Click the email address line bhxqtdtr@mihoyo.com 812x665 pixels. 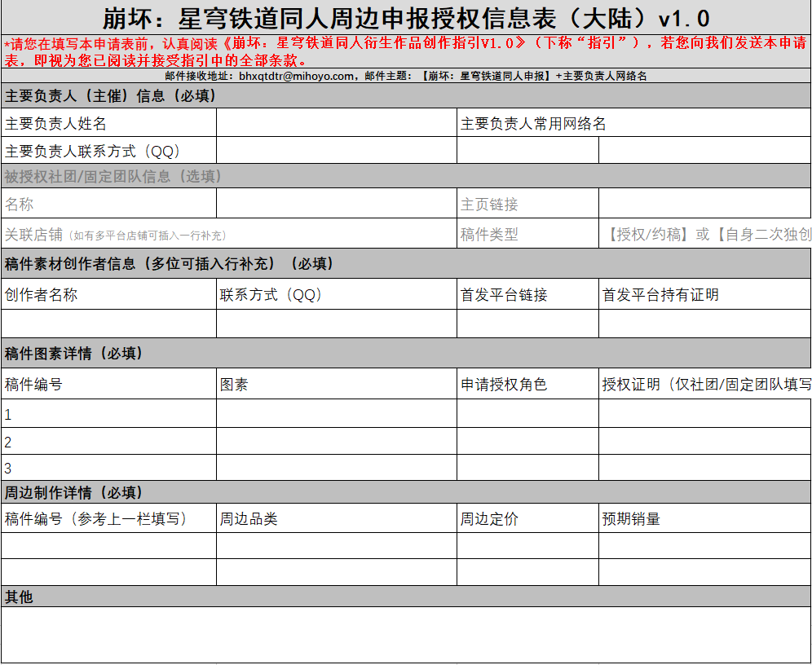pos(406,76)
